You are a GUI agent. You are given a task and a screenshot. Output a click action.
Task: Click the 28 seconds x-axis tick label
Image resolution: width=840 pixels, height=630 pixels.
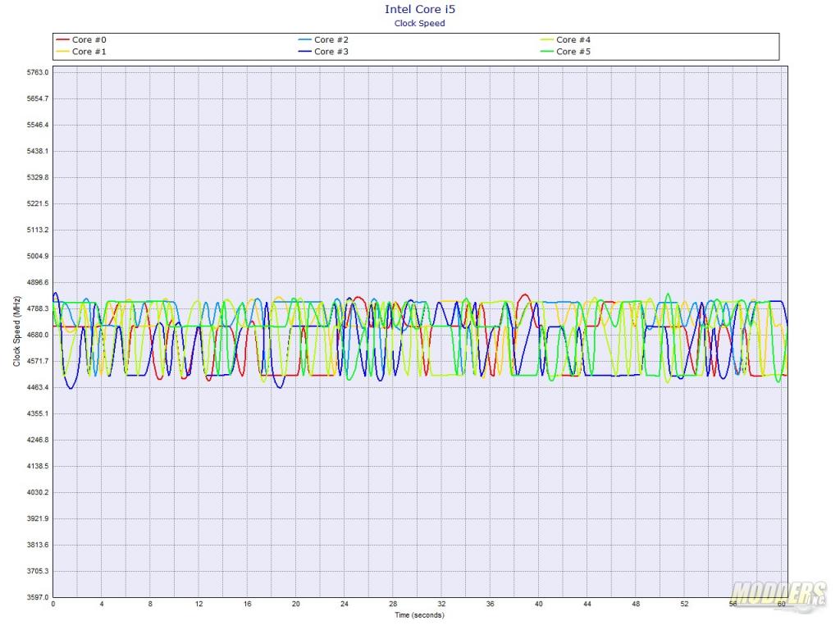pyautogui.click(x=393, y=604)
